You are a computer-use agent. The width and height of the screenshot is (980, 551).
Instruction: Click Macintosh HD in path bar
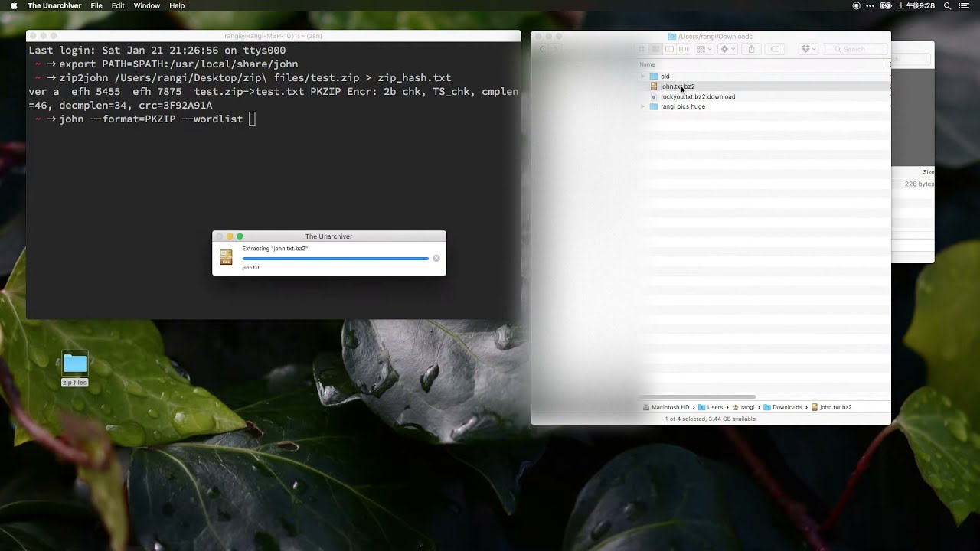click(x=666, y=407)
